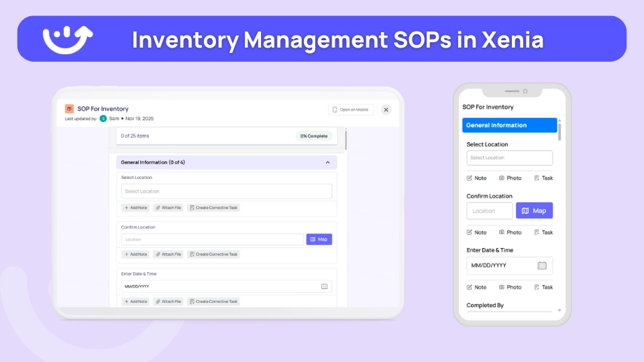The image size is (644, 362).
Task: Tap Note under phone Enter Date & Time
Action: [x=476, y=288]
